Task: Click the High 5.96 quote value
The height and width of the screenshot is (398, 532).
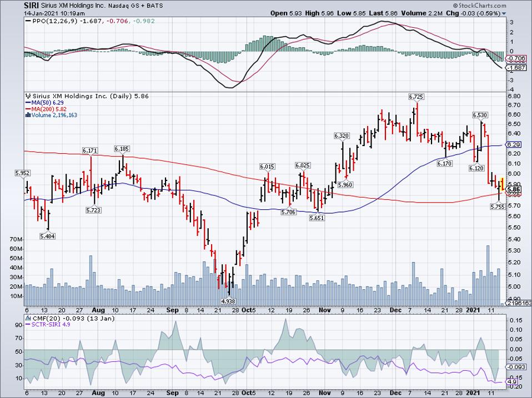Action: tap(319, 13)
